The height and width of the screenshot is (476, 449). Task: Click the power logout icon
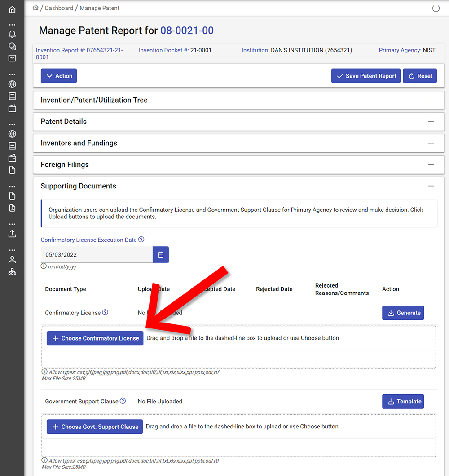pyautogui.click(x=436, y=8)
